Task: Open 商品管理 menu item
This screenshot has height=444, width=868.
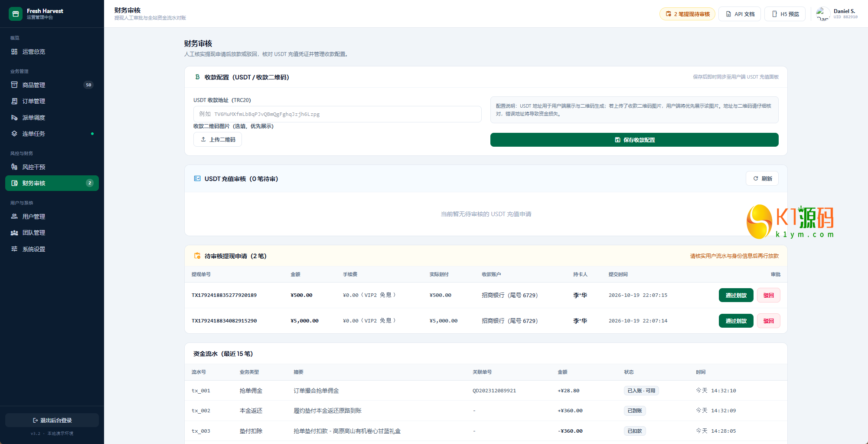Action: point(52,85)
